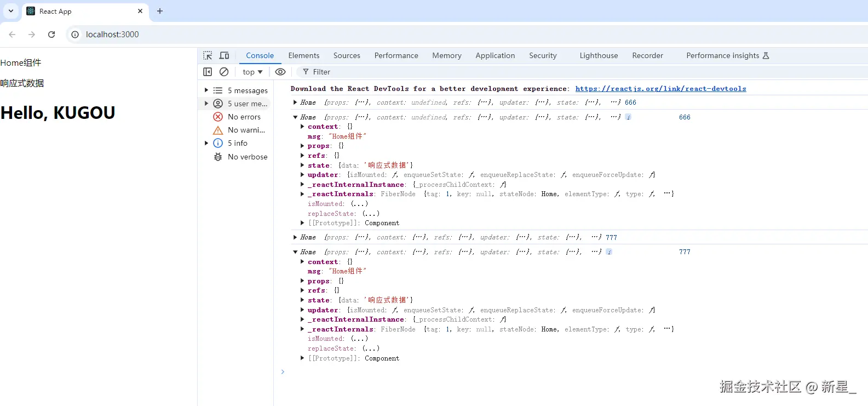
Task: Go back in browser history
Action: [x=12, y=35]
